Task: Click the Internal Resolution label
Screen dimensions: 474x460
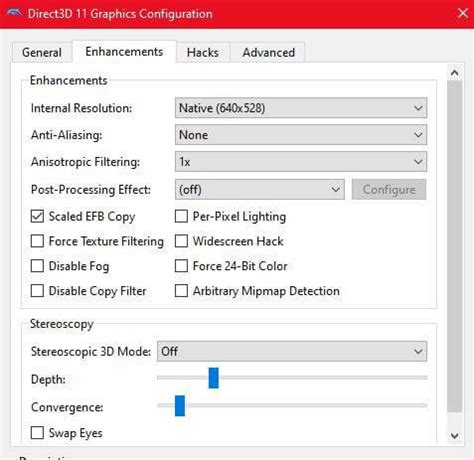Action: click(82, 108)
